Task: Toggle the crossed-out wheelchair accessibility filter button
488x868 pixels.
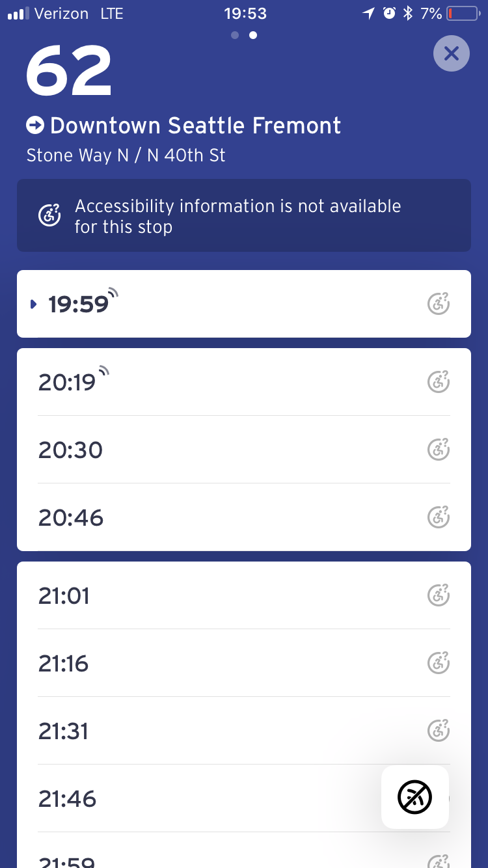Action: [x=414, y=797]
